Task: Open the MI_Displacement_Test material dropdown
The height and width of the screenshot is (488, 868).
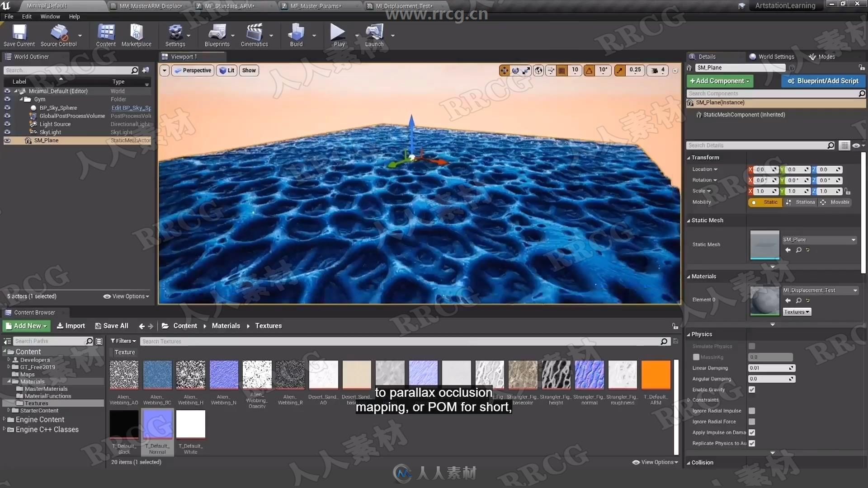Action: (x=820, y=290)
